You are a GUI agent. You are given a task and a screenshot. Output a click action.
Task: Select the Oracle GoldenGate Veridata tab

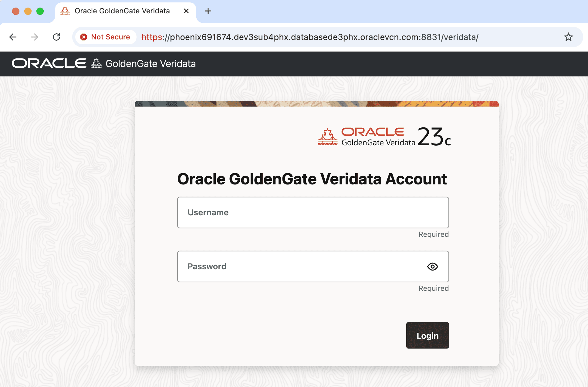coord(125,11)
